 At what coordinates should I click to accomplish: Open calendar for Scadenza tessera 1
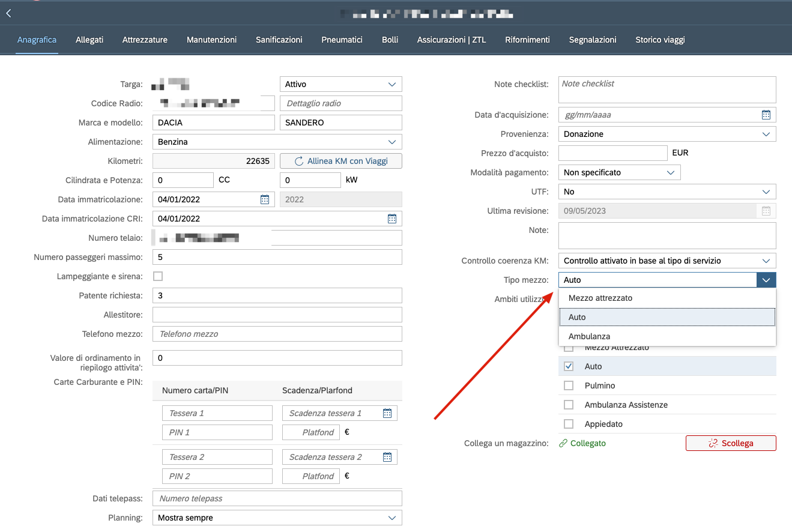click(x=387, y=413)
